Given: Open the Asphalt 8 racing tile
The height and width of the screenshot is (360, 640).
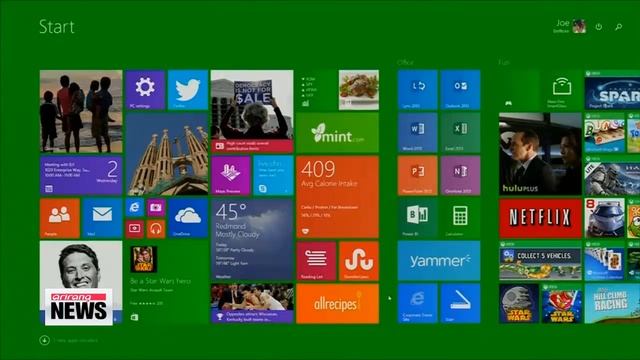Looking at the screenshot, I should (604, 218).
